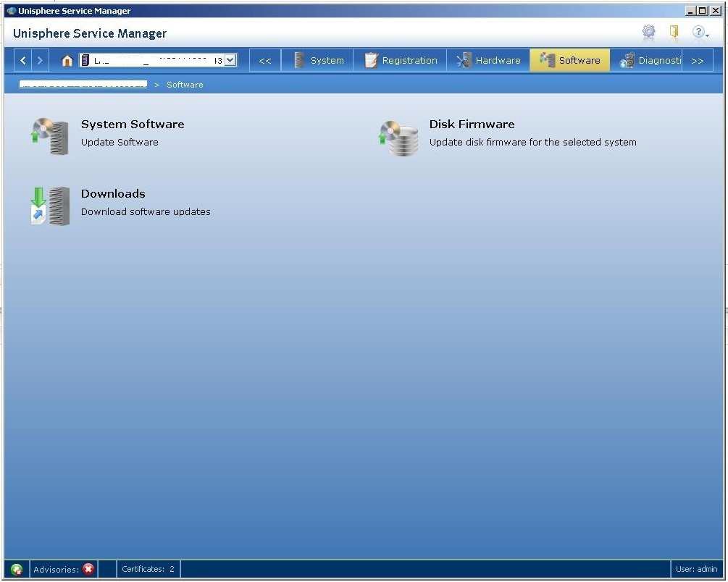This screenshot has height=582, width=728.
Task: Click 'Certificates: 2' in status bar
Action: pyautogui.click(x=148, y=569)
